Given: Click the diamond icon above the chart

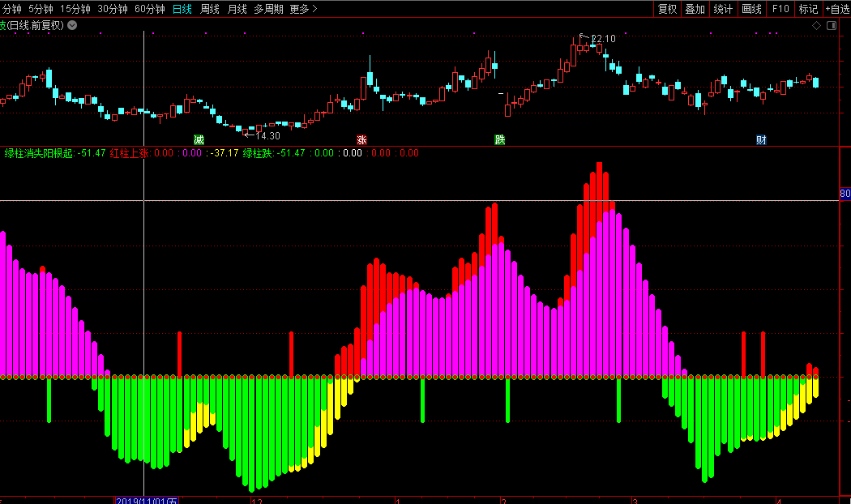Looking at the screenshot, I should coord(816,25).
